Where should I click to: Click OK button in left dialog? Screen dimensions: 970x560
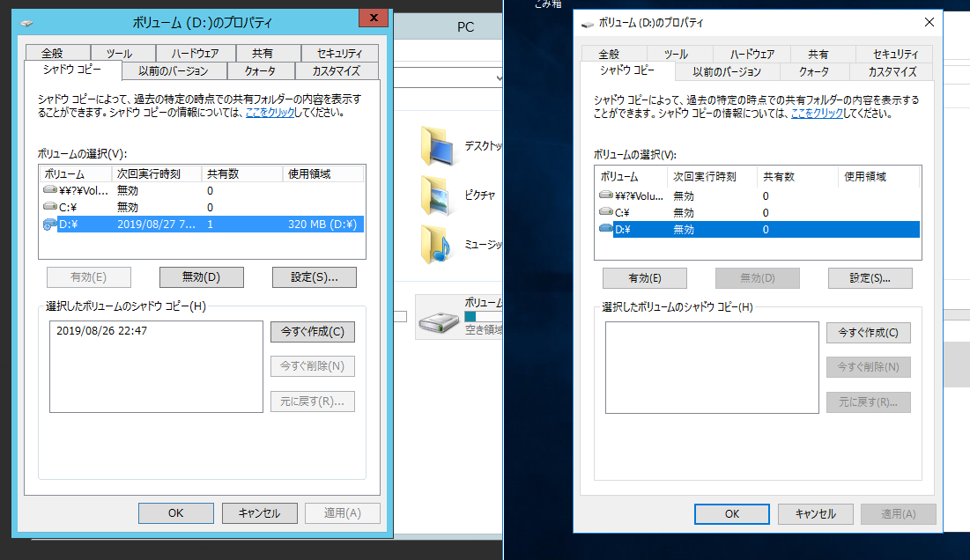176,513
